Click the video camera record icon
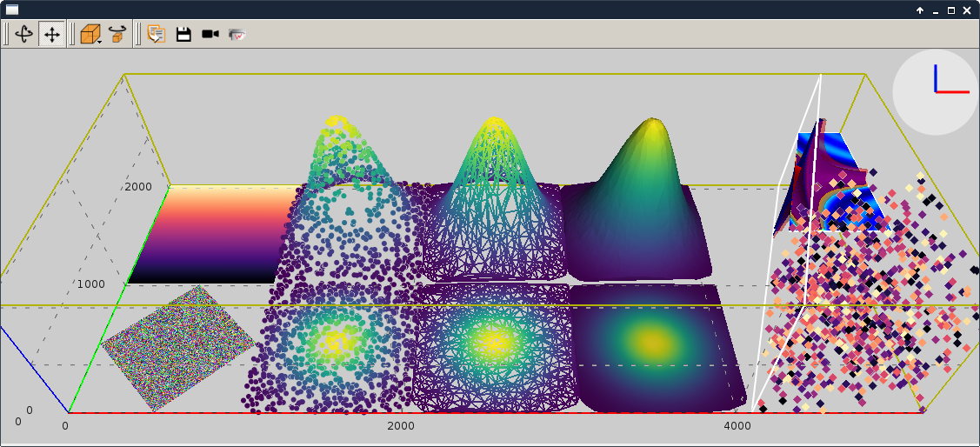This screenshot has height=447, width=980. 210,34
